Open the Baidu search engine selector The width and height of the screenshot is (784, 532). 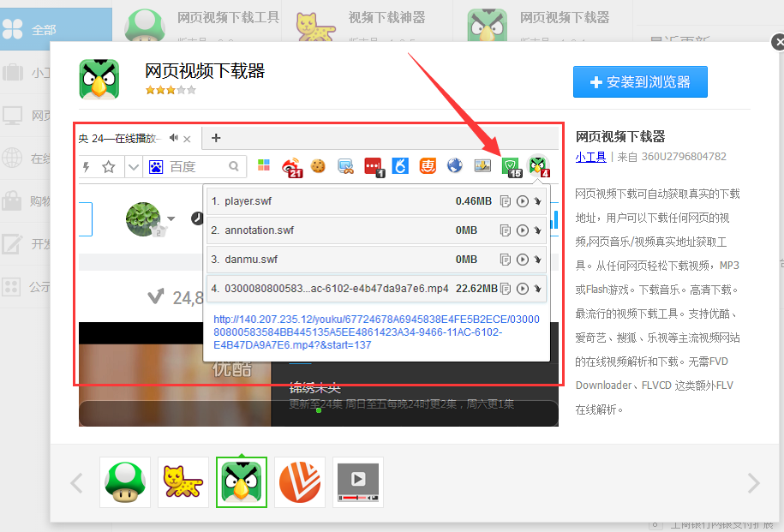[154, 165]
